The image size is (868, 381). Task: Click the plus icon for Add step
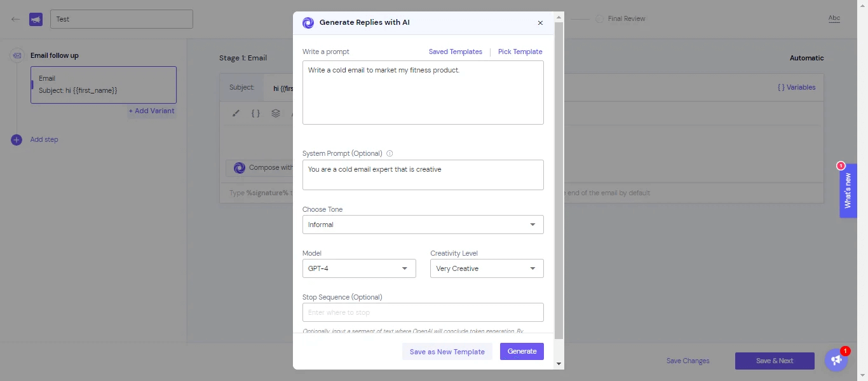coord(17,140)
